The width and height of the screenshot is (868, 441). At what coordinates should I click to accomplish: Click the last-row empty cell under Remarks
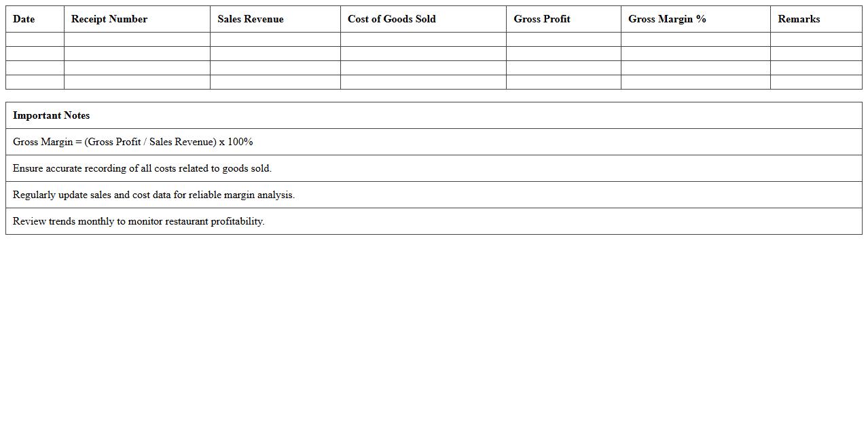tap(816, 82)
